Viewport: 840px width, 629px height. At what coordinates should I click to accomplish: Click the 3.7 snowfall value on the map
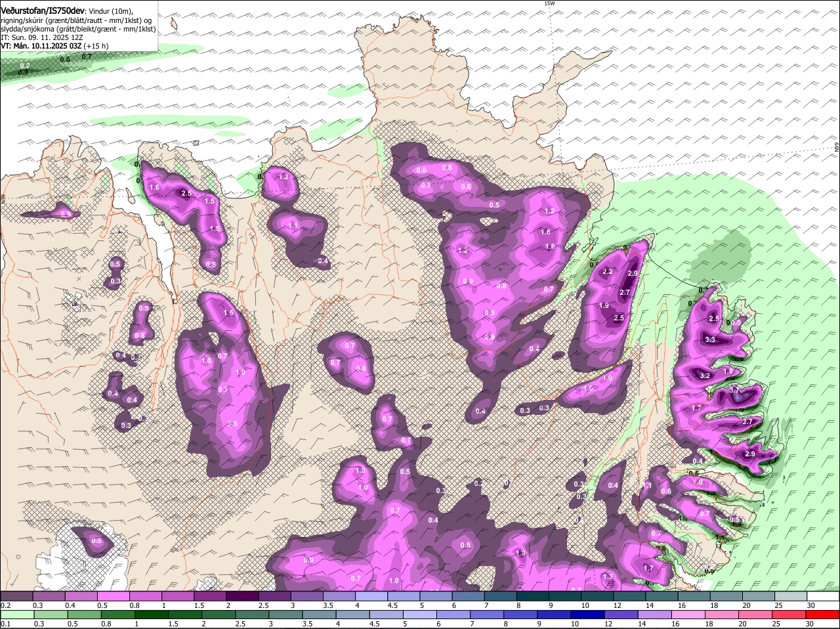click(735, 390)
